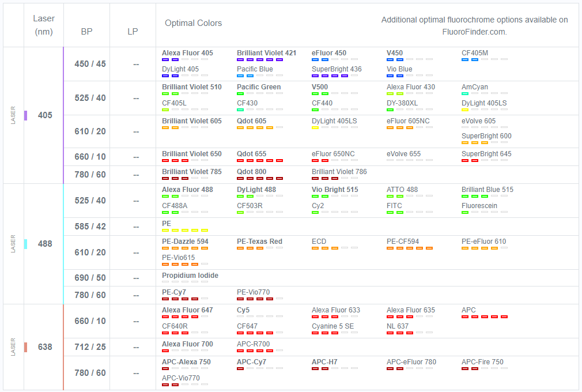Click the Fluorescein fluorochrome
The width and height of the screenshot is (582, 392).
point(479,206)
